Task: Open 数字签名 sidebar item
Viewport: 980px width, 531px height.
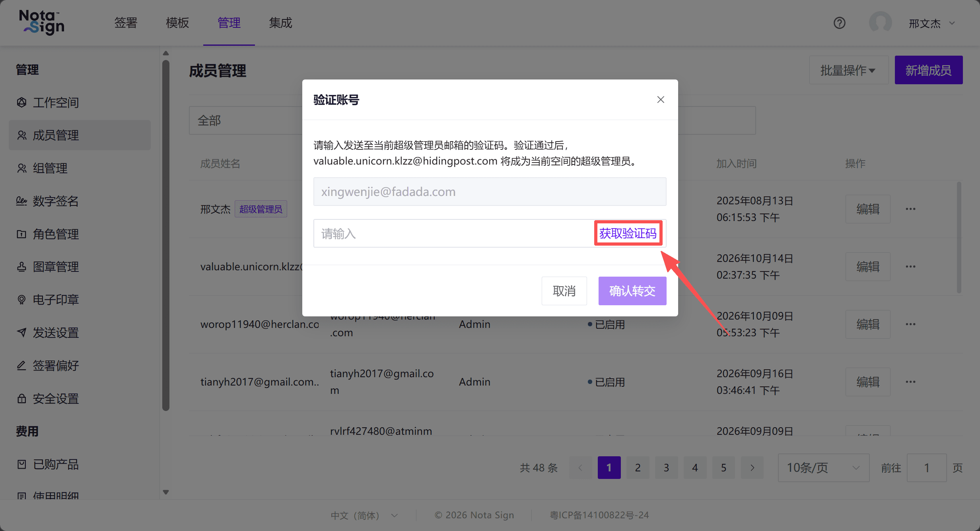Action: pos(80,201)
